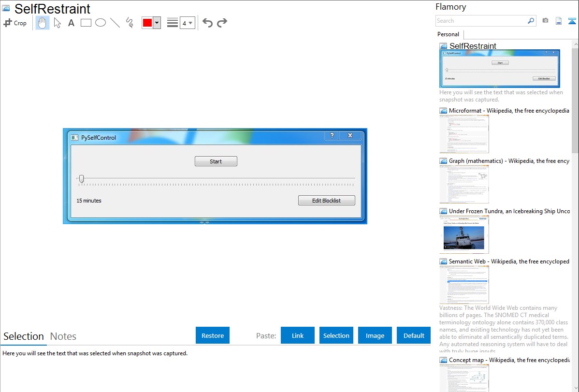Switch to the Notes tab
The image size is (579, 392).
tap(63, 336)
